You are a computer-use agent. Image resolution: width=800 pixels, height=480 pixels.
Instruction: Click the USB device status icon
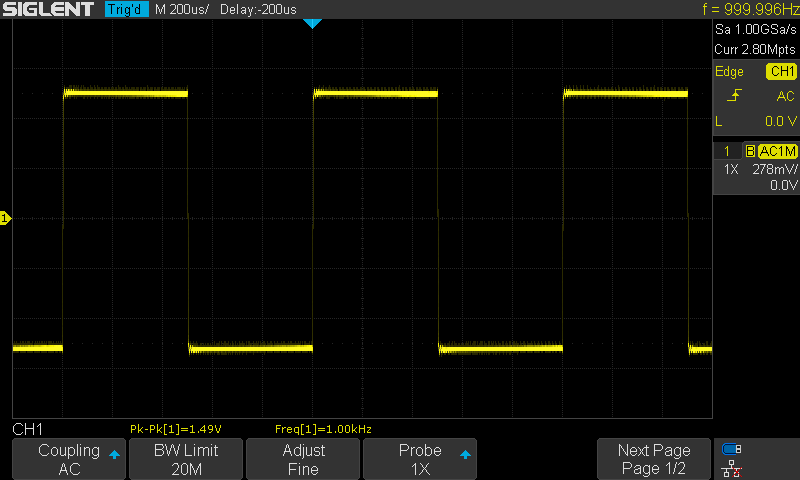732,449
